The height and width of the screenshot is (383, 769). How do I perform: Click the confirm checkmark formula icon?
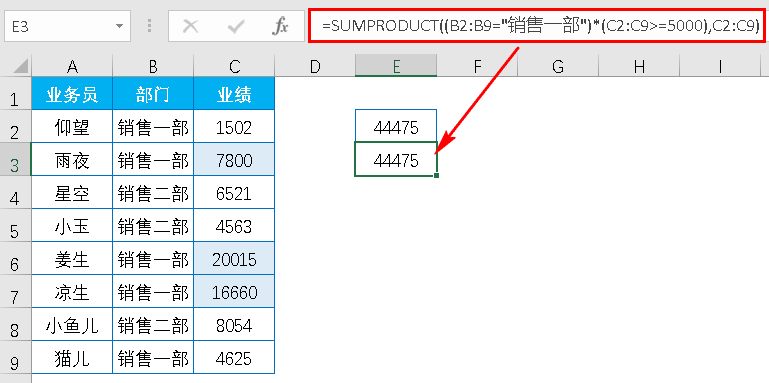(x=236, y=26)
